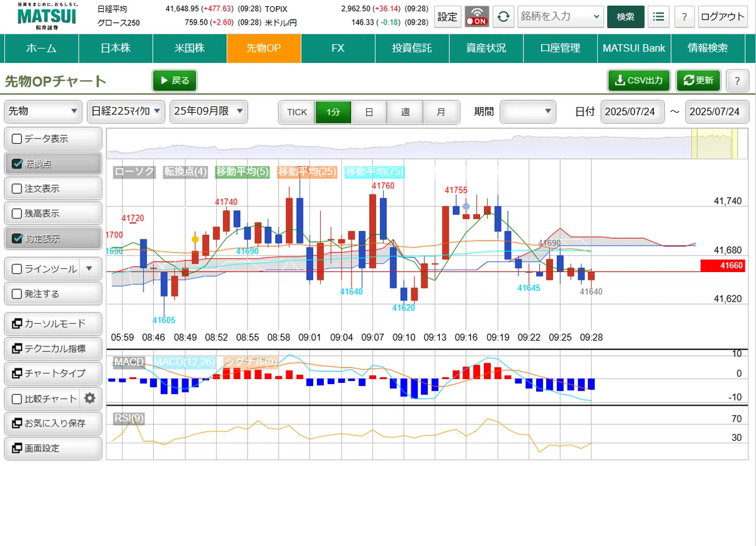Open the header help question mark

click(x=684, y=17)
